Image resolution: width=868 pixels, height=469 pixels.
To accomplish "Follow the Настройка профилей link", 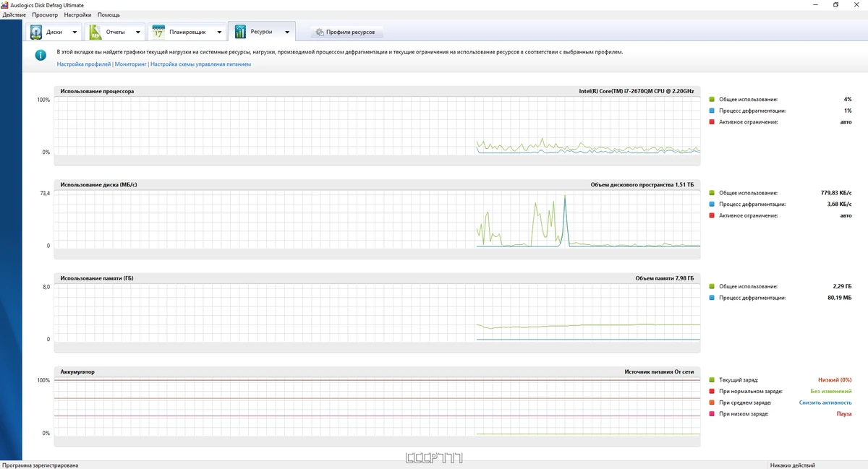I will click(84, 64).
